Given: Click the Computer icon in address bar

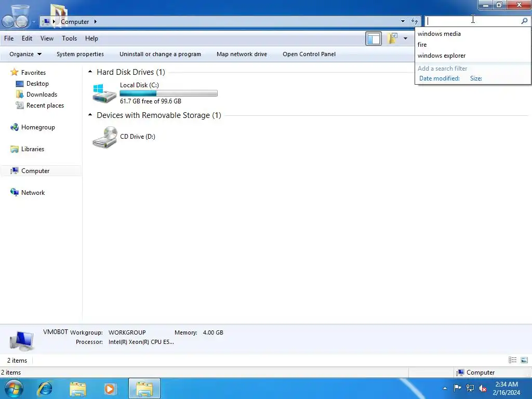Looking at the screenshot, I should coord(46,21).
